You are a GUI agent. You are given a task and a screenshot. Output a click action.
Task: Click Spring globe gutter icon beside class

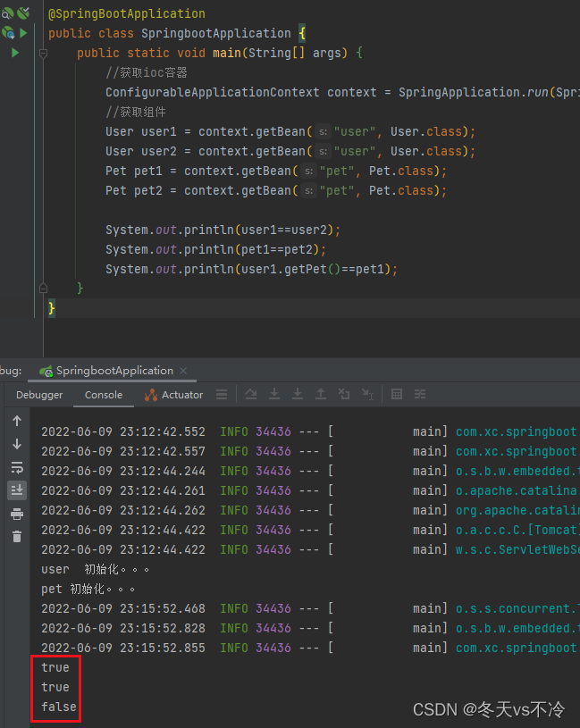(x=7, y=33)
